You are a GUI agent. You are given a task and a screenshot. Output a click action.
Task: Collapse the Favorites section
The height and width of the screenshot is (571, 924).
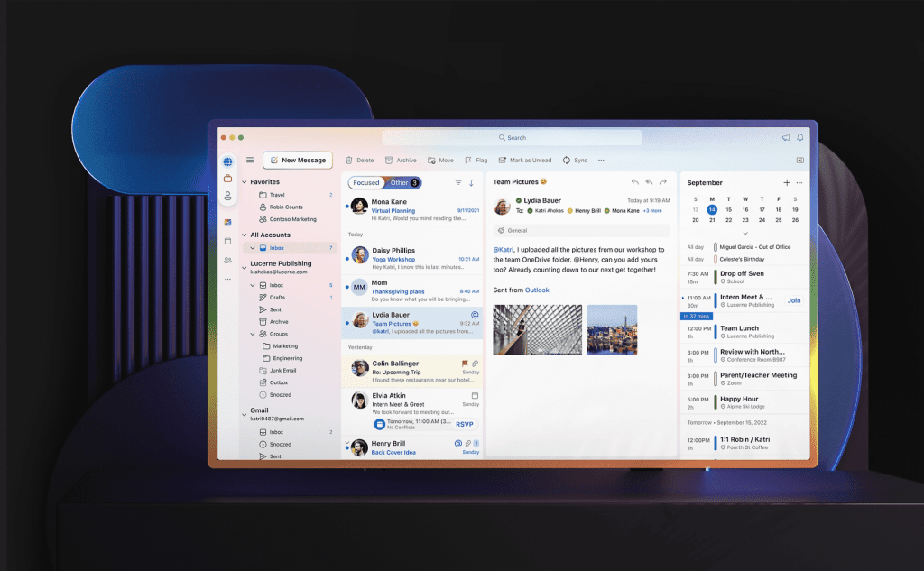(245, 182)
